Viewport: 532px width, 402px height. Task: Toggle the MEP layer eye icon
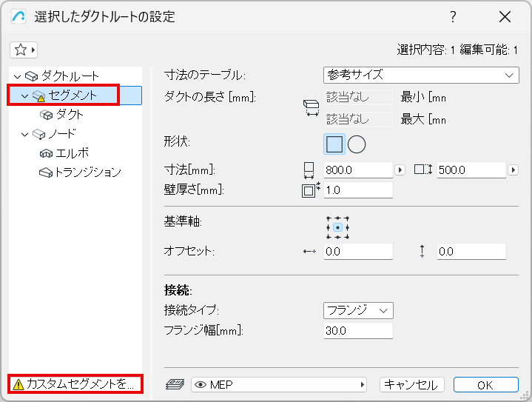201,385
